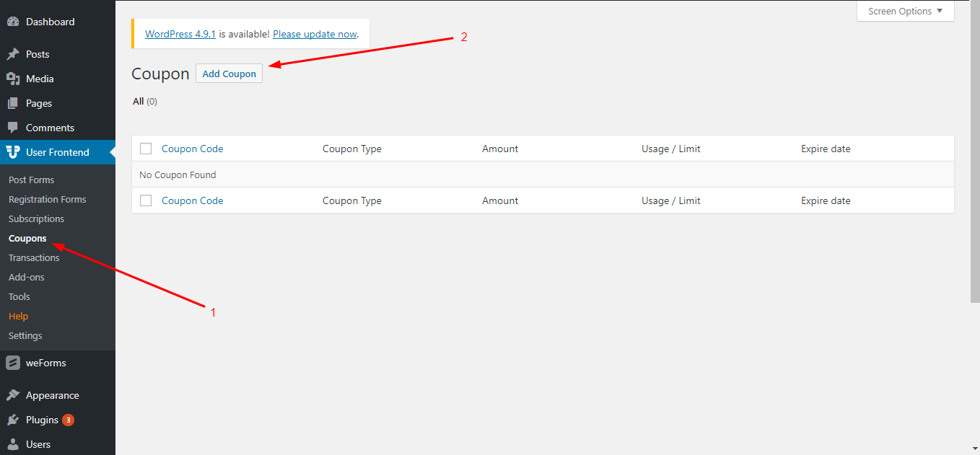Screen dimensions: 980x455
Task: Open Tools submenu under User Frontend
Action: click(x=19, y=296)
